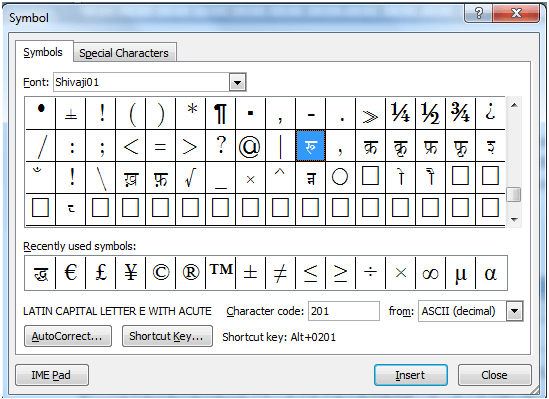
Task: Switch to the Special Characters tab
Action: pos(124,53)
